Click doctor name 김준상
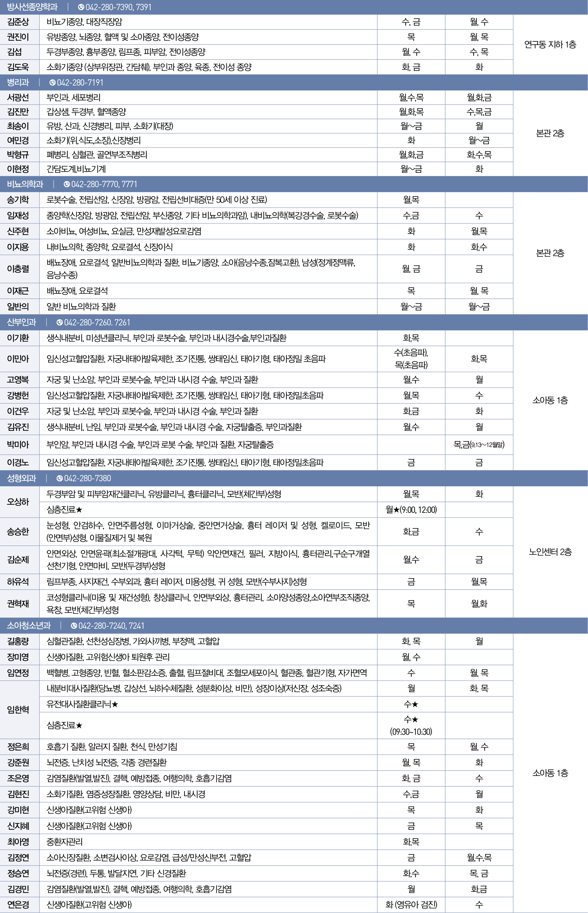588x913 pixels. 18,22
